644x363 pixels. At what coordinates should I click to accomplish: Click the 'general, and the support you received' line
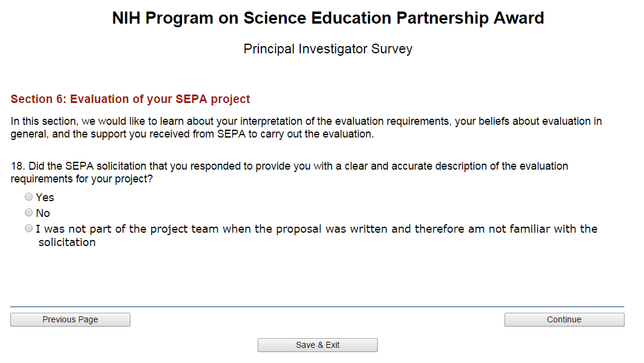click(x=192, y=134)
